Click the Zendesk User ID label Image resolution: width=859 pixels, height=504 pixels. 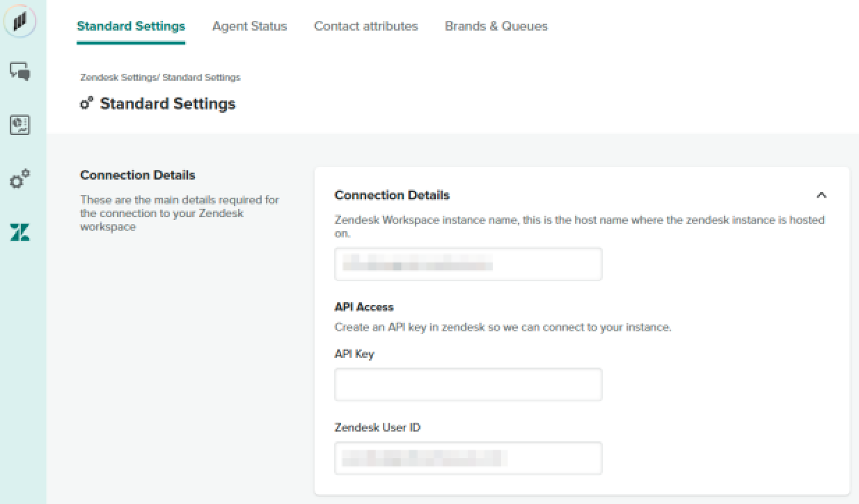click(x=377, y=427)
